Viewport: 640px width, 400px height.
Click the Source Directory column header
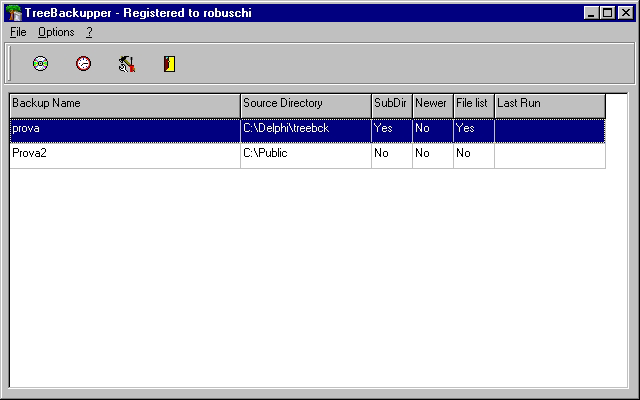click(x=305, y=104)
